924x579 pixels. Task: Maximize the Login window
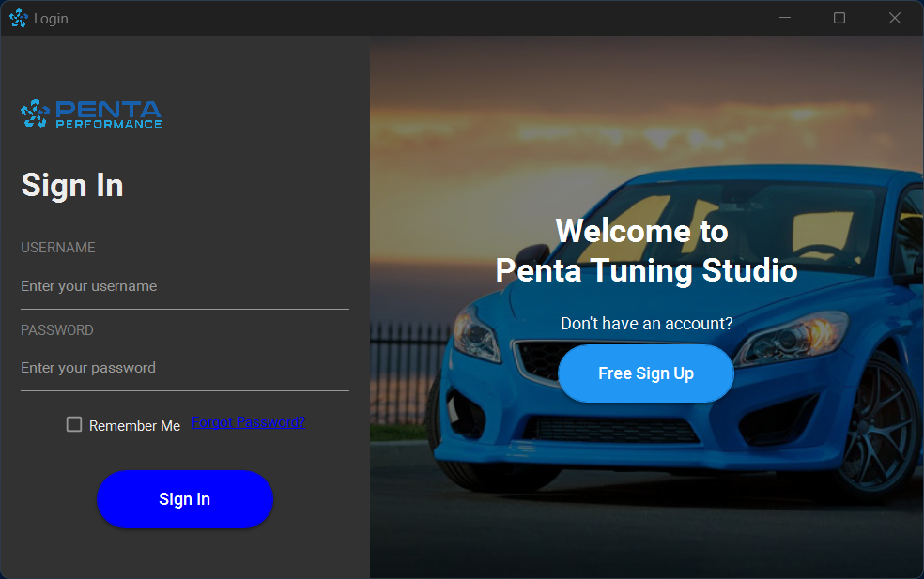tap(839, 17)
